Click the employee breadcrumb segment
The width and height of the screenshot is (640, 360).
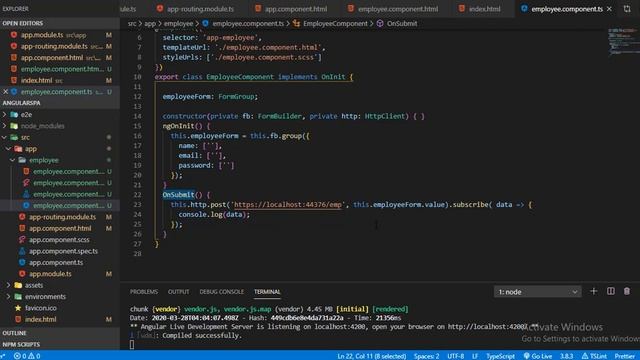[x=178, y=24]
